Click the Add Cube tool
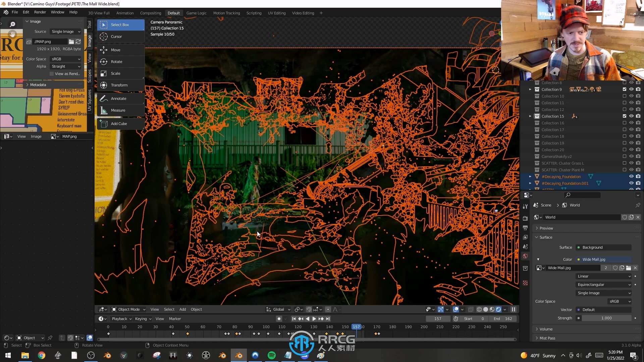The height and width of the screenshot is (362, 644). pyautogui.click(x=119, y=123)
